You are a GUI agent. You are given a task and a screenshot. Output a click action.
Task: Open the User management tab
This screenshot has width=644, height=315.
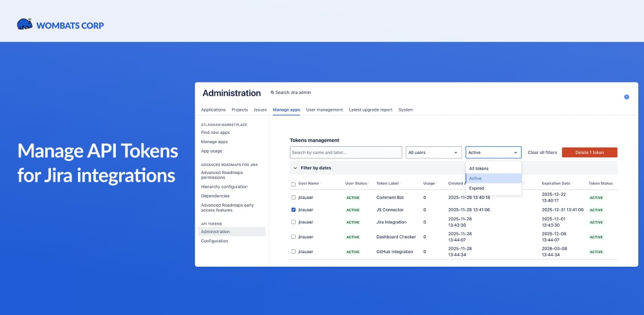pyautogui.click(x=325, y=110)
